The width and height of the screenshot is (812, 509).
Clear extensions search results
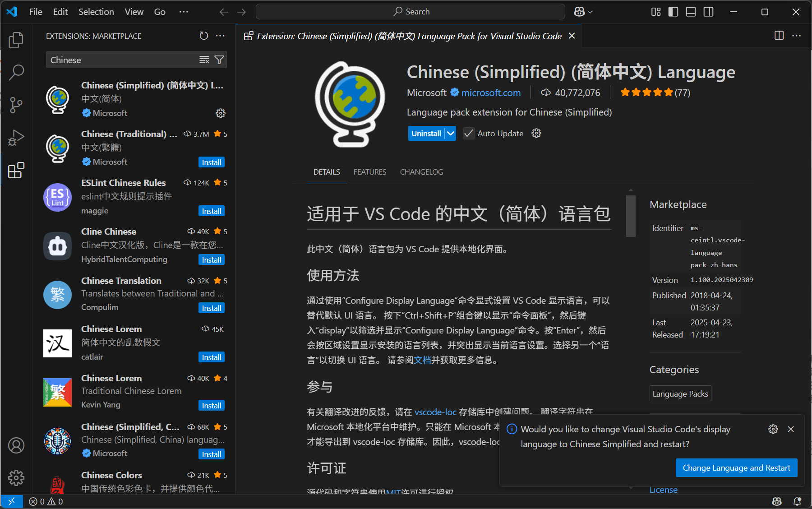(204, 60)
